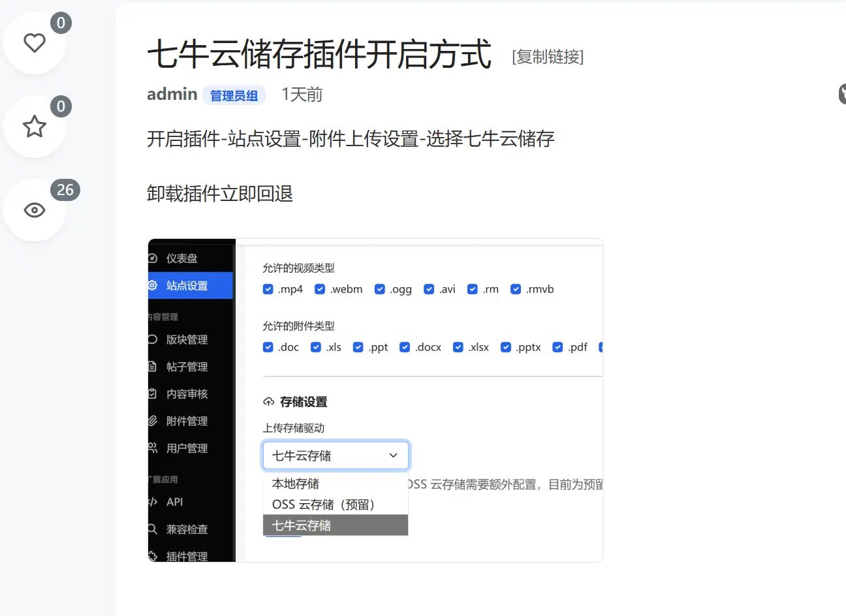
Task: Click the 复制链接 copy link
Action: 548,57
